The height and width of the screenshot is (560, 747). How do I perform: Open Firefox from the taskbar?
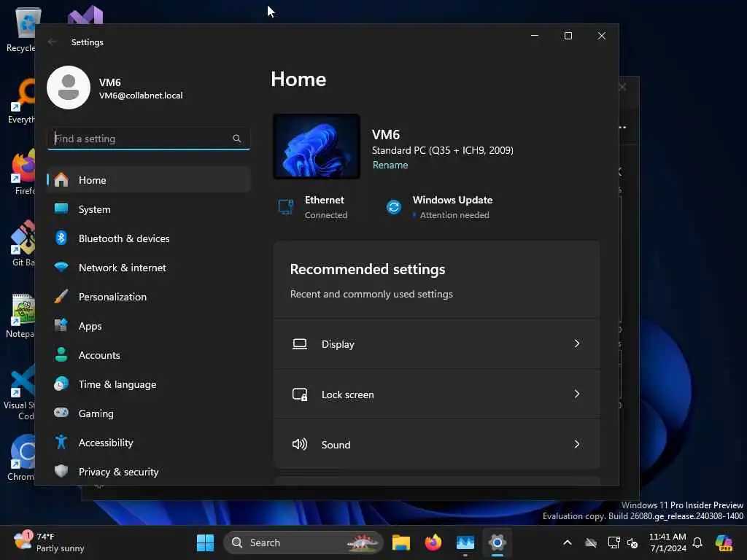433,542
